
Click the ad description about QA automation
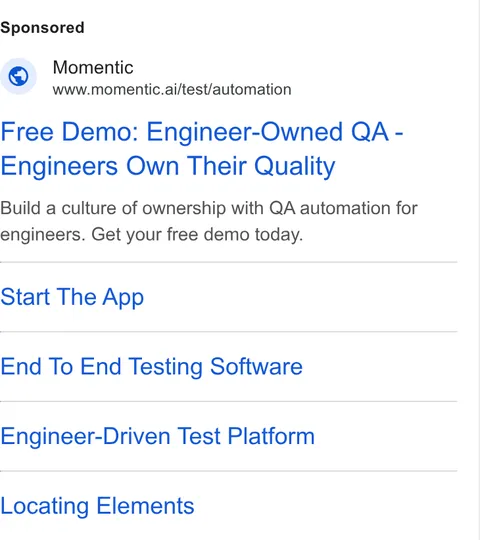(x=209, y=221)
